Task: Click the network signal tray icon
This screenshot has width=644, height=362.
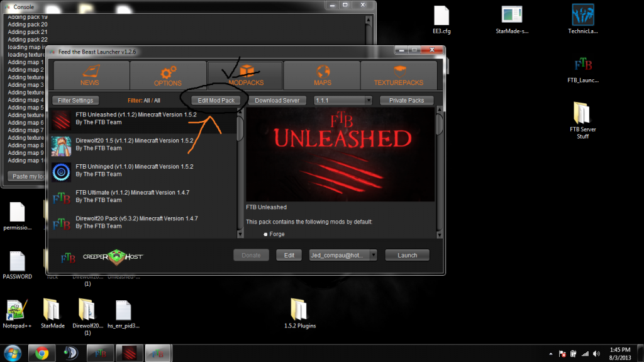Action: (x=585, y=354)
